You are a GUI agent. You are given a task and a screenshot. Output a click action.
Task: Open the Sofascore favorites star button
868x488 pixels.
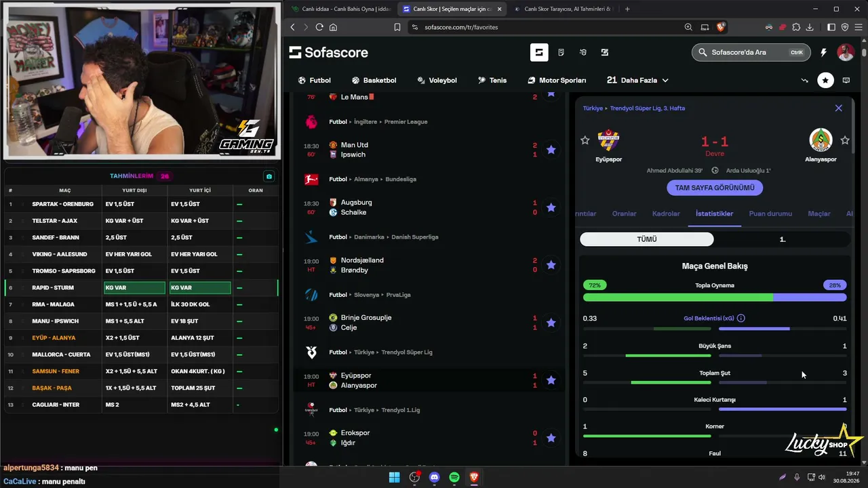pyautogui.click(x=825, y=80)
